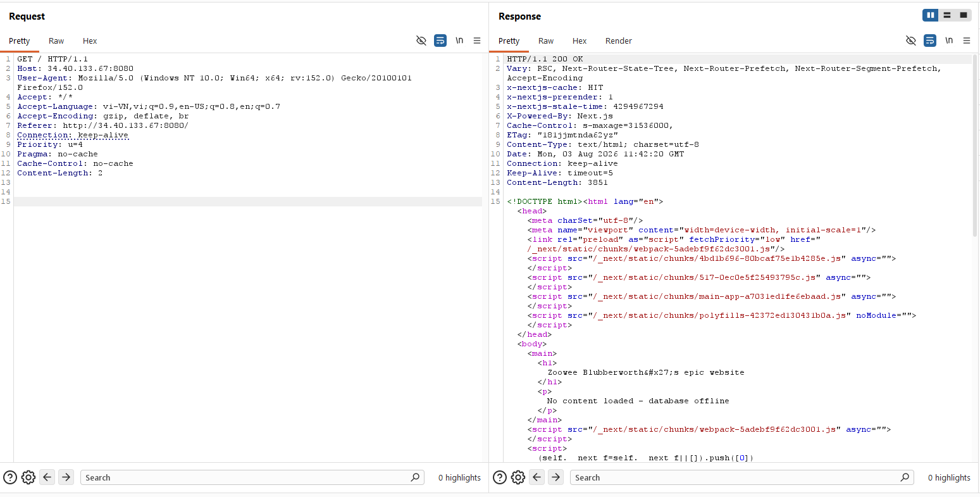Click the Request panel title
Viewport: 980px width, 497px height.
pos(27,16)
